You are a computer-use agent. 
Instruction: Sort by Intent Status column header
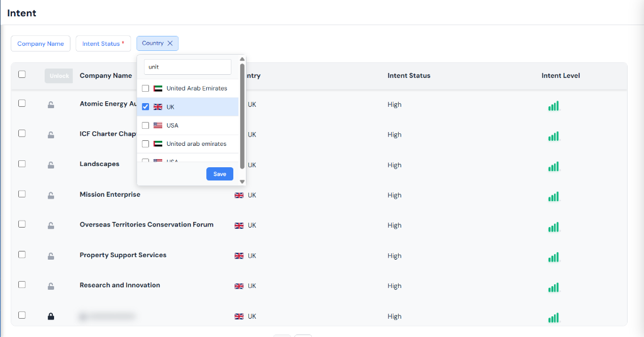pos(409,75)
